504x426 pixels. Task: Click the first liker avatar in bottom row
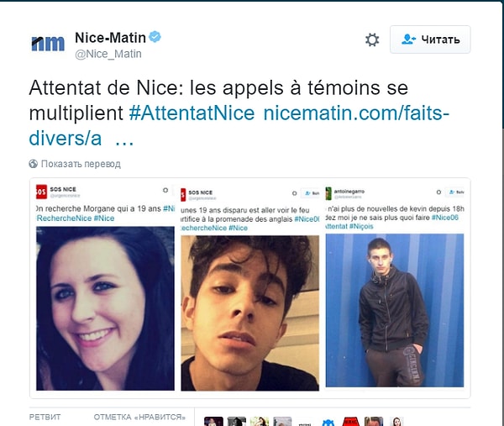click(x=213, y=421)
